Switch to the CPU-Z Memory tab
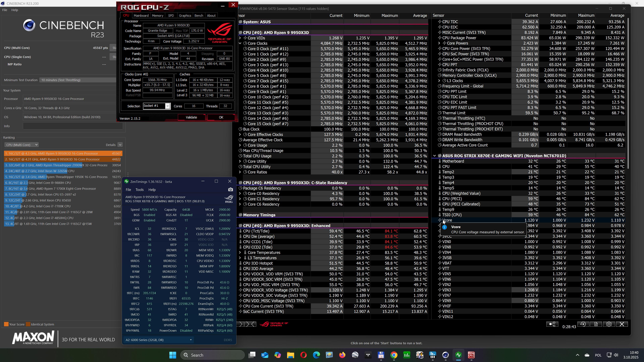This screenshot has width=644, height=362. coord(157,15)
